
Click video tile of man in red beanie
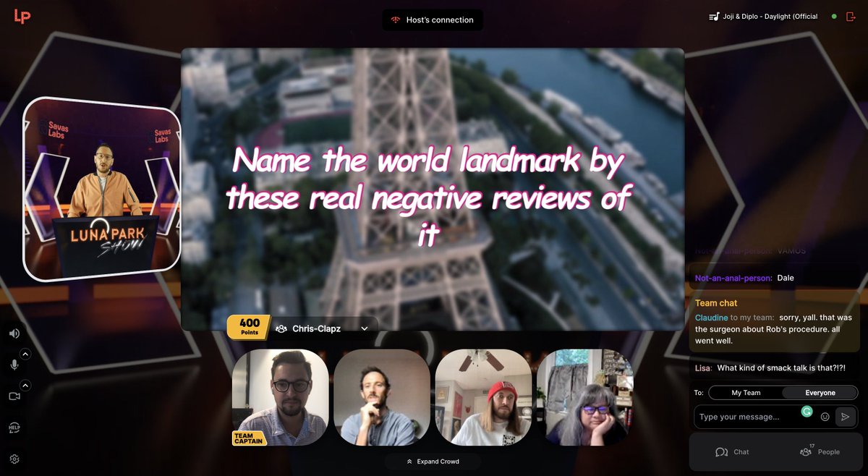click(x=483, y=397)
